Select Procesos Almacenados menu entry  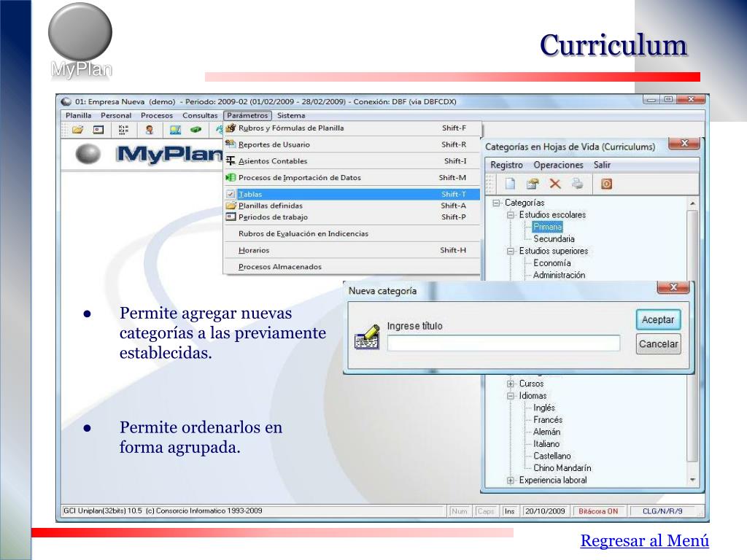pos(352,267)
